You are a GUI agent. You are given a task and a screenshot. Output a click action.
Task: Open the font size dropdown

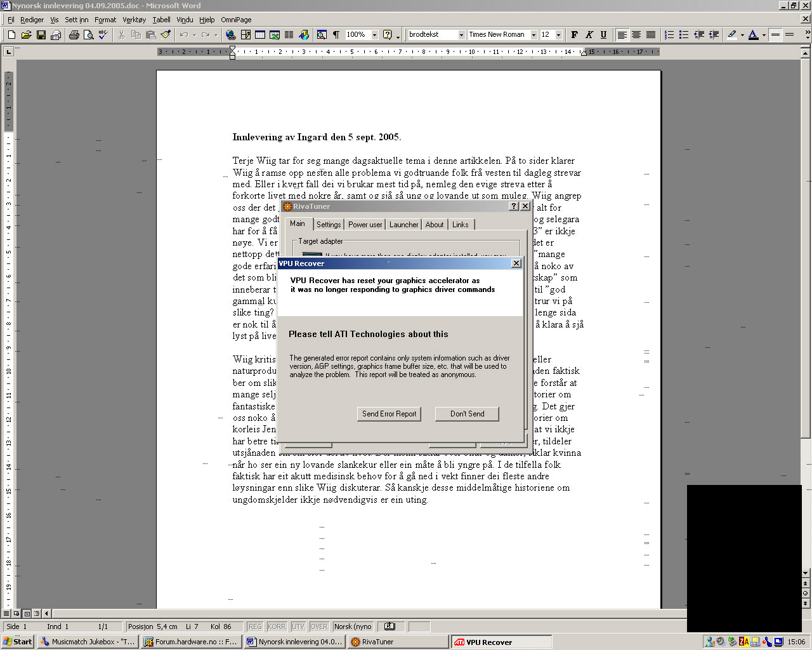559,35
